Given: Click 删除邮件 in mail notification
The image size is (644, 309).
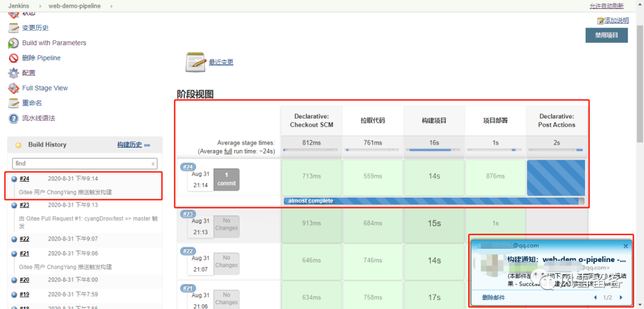Looking at the screenshot, I should [494, 298].
